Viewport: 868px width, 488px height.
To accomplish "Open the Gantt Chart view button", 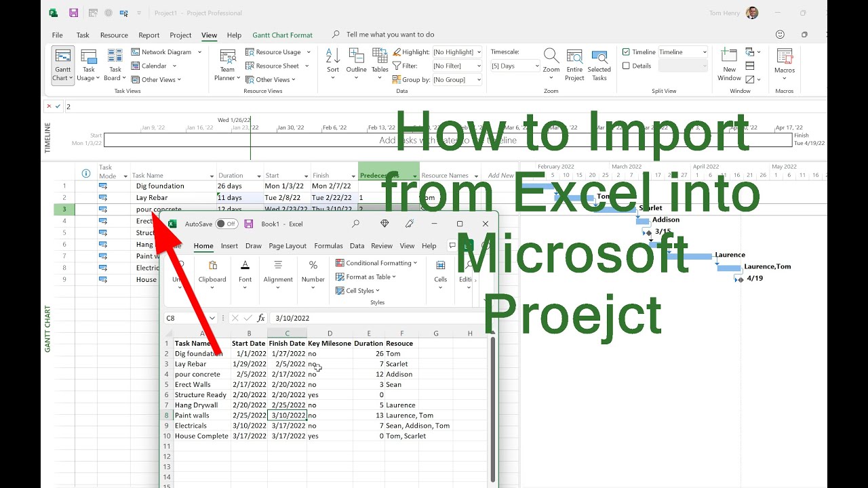I will (63, 65).
